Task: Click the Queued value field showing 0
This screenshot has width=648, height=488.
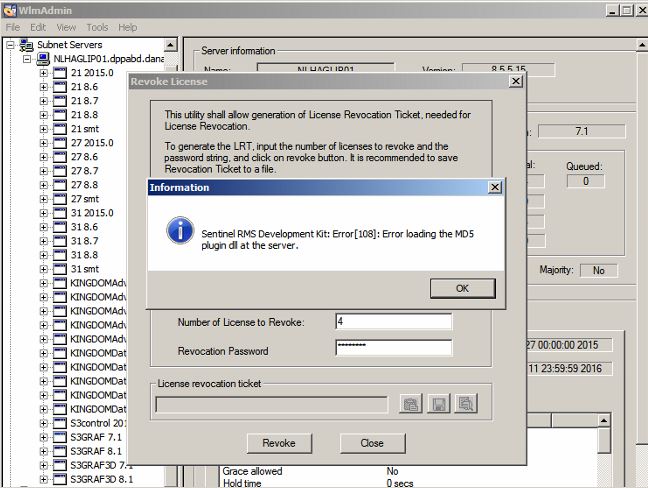Action: click(586, 181)
